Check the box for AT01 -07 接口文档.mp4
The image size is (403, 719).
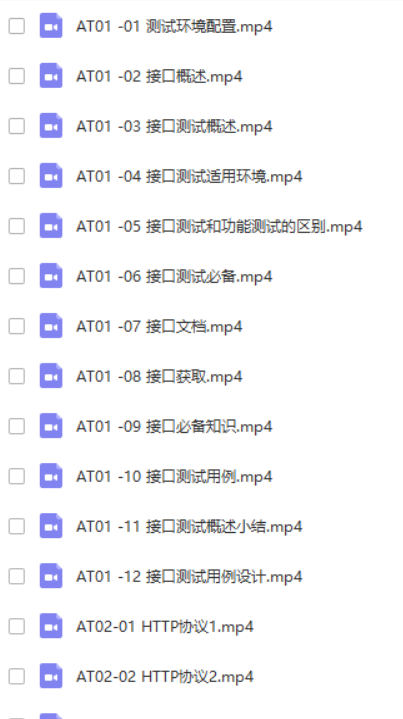click(x=17, y=326)
